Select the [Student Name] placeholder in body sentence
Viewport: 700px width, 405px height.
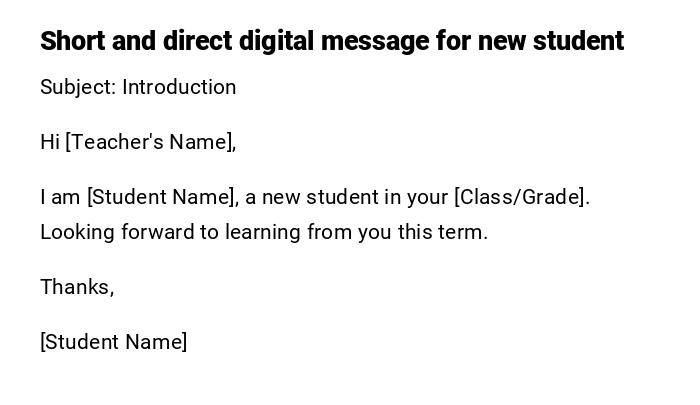(163, 197)
